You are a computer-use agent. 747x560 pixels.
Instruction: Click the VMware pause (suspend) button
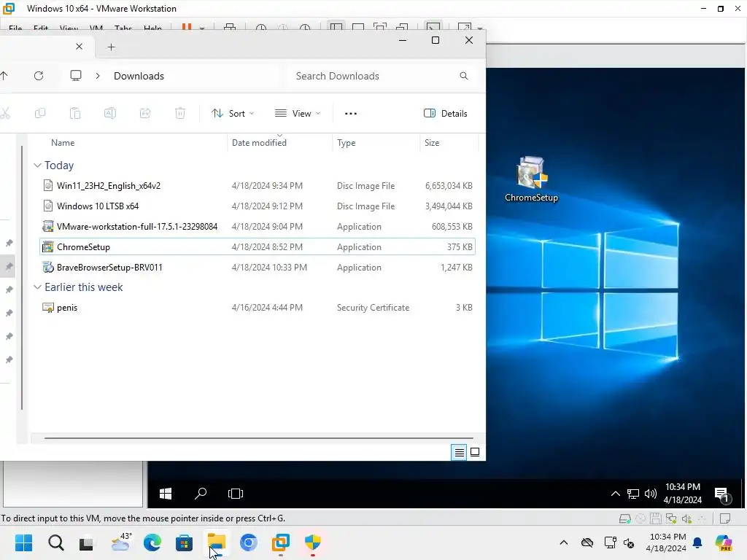pyautogui.click(x=187, y=27)
